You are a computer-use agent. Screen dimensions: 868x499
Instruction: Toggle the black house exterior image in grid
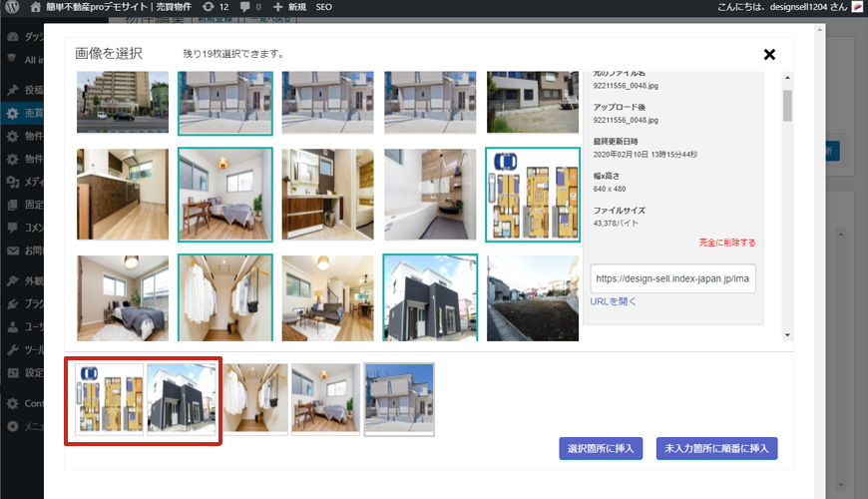pos(430,297)
